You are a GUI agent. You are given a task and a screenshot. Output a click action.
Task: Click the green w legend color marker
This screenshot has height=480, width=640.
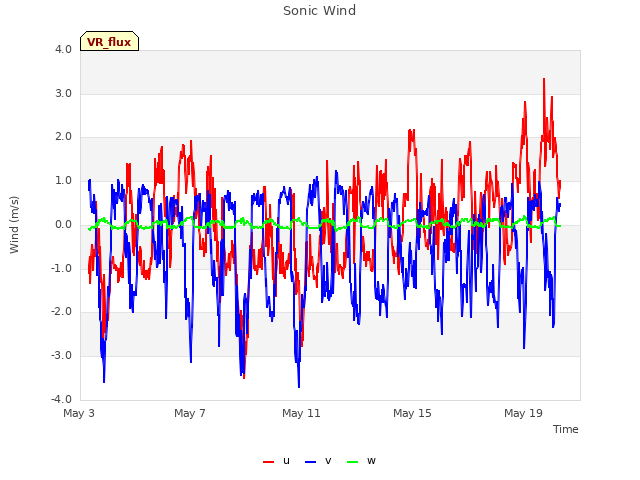coord(352,462)
